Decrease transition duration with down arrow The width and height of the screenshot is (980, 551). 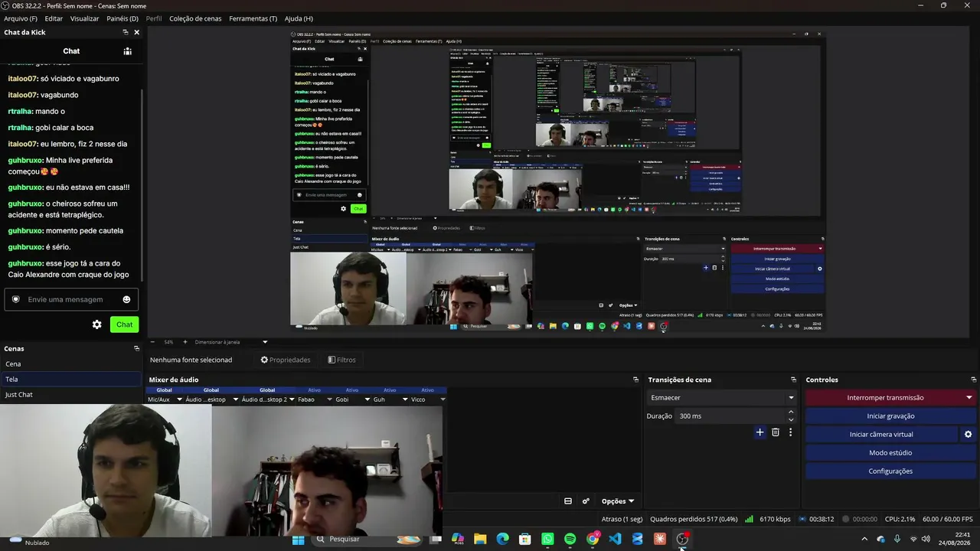[791, 419]
